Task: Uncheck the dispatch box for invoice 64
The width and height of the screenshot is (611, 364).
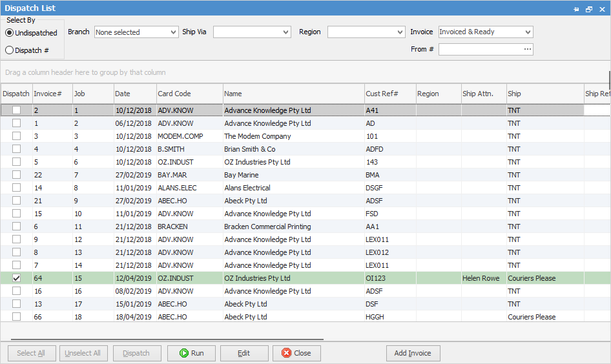Action: pyautogui.click(x=16, y=278)
